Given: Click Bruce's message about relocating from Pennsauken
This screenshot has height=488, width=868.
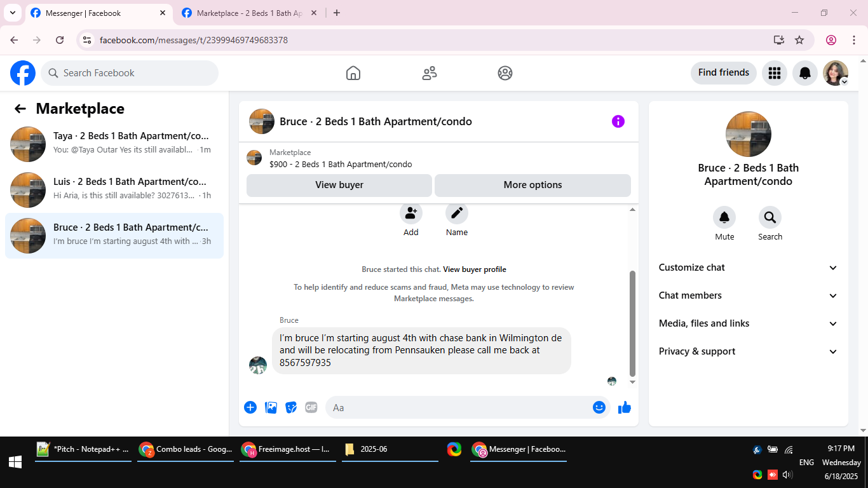Looking at the screenshot, I should click(x=421, y=350).
